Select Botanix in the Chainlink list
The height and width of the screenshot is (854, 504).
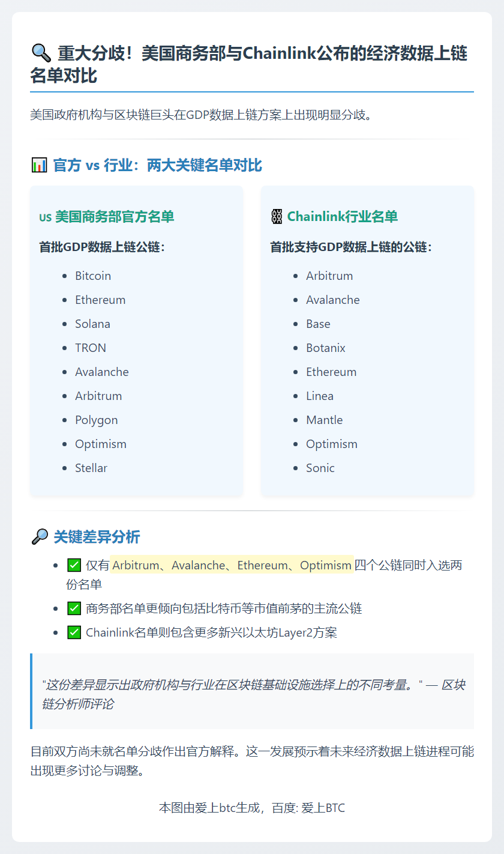tap(326, 348)
